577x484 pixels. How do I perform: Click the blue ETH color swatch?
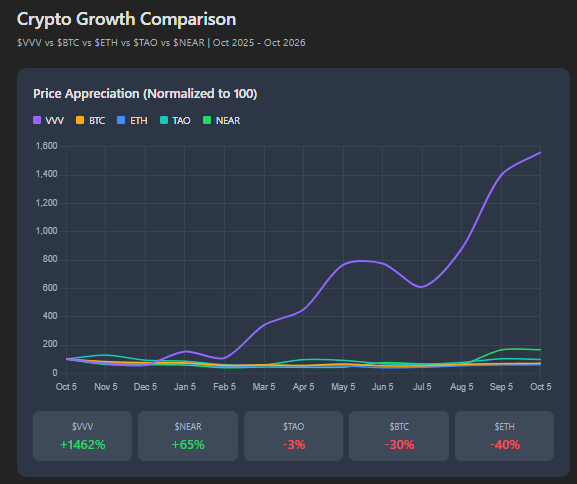(121, 120)
